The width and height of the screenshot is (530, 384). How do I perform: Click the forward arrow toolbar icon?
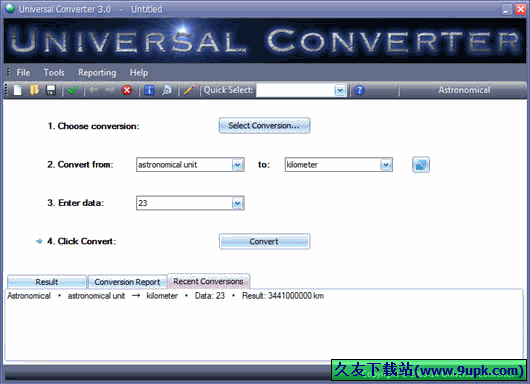point(110,90)
